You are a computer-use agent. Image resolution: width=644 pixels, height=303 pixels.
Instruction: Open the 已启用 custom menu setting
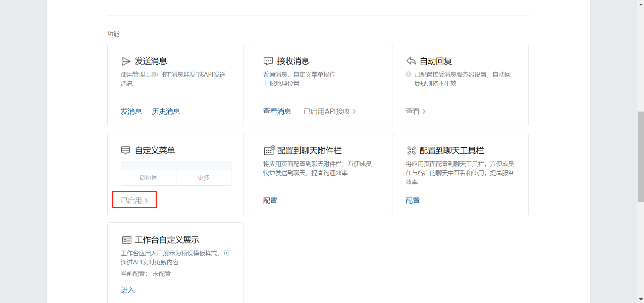pos(134,201)
